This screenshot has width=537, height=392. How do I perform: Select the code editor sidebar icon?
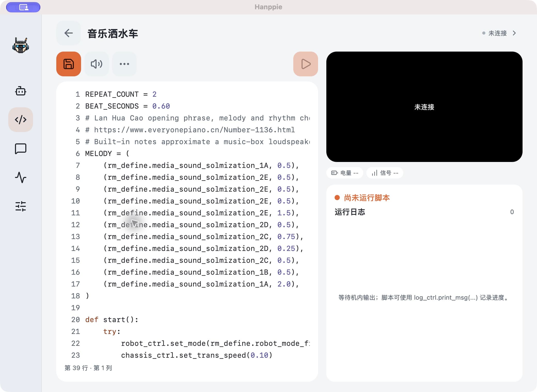(x=21, y=120)
